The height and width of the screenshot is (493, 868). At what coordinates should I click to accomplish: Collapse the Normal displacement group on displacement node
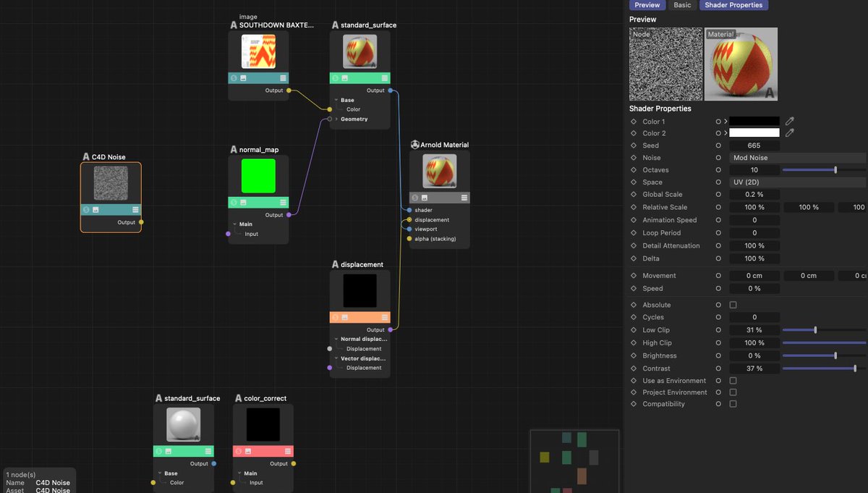pyautogui.click(x=336, y=339)
